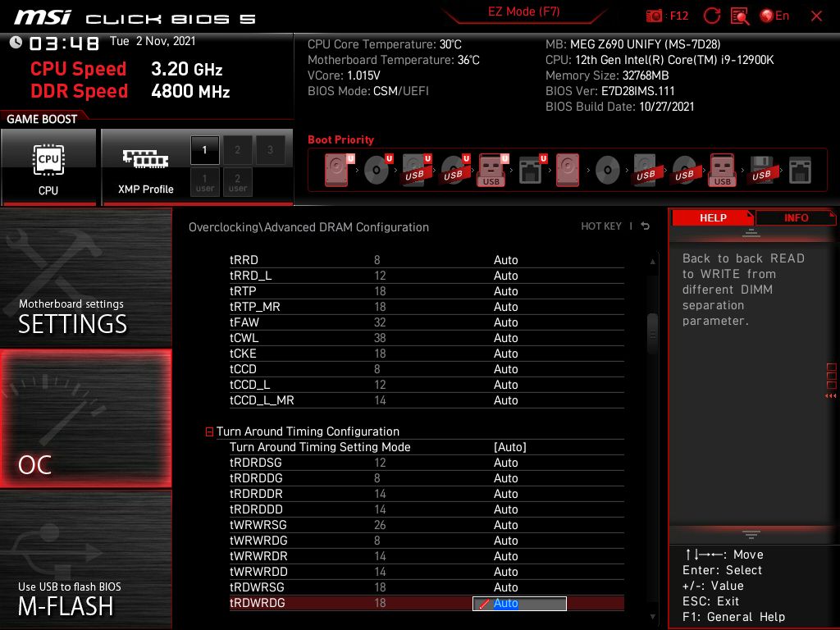Select the tCCD_L_MR row
Screen dimensions: 840x630
pos(427,400)
